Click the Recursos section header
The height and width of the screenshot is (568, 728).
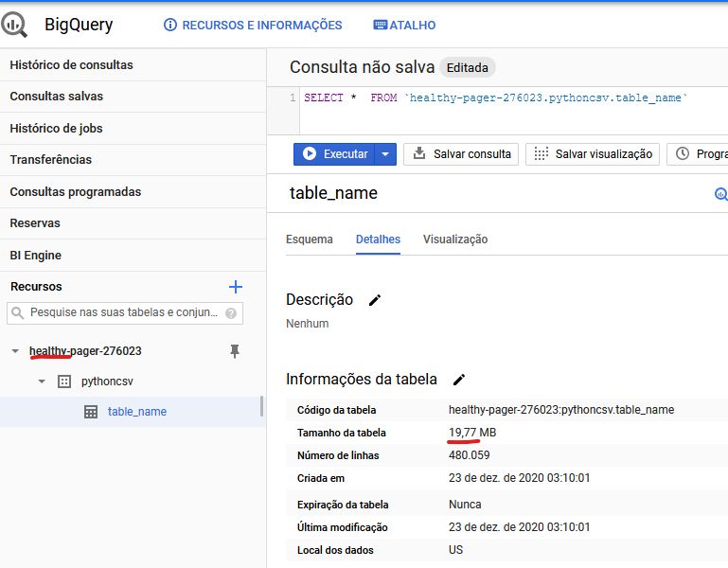(x=36, y=287)
